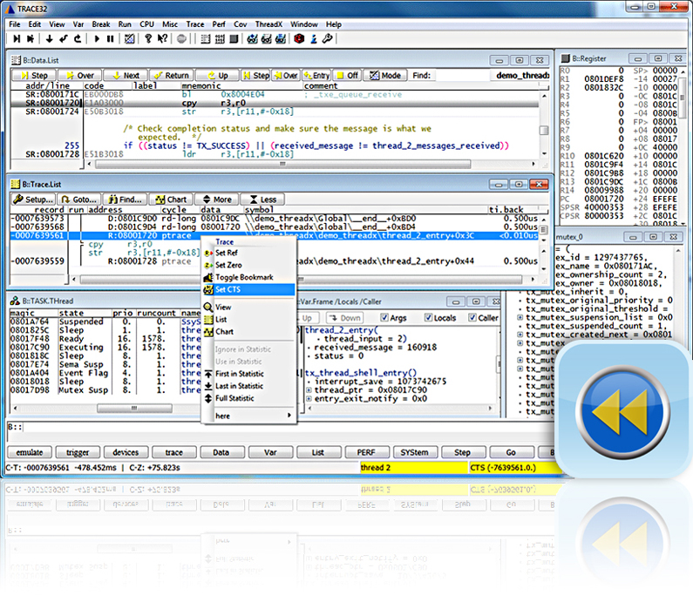Select the Executing thread row 08017C90

(x=105, y=348)
